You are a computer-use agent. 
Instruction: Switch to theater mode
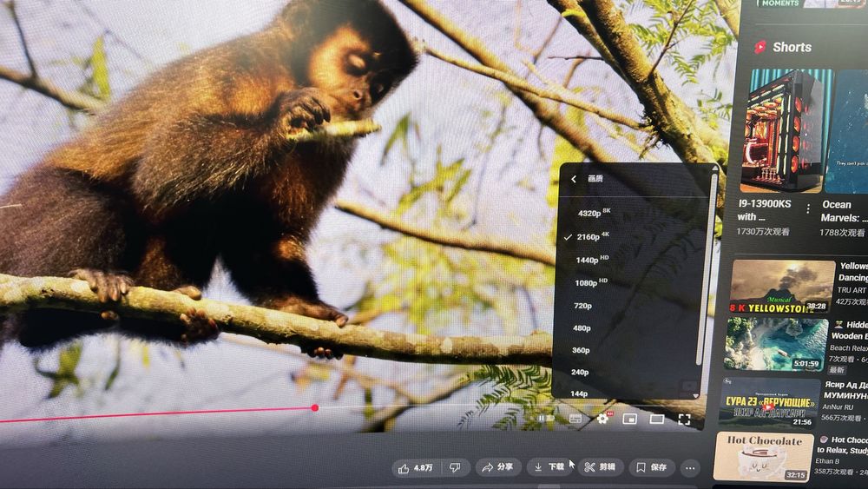(x=656, y=420)
